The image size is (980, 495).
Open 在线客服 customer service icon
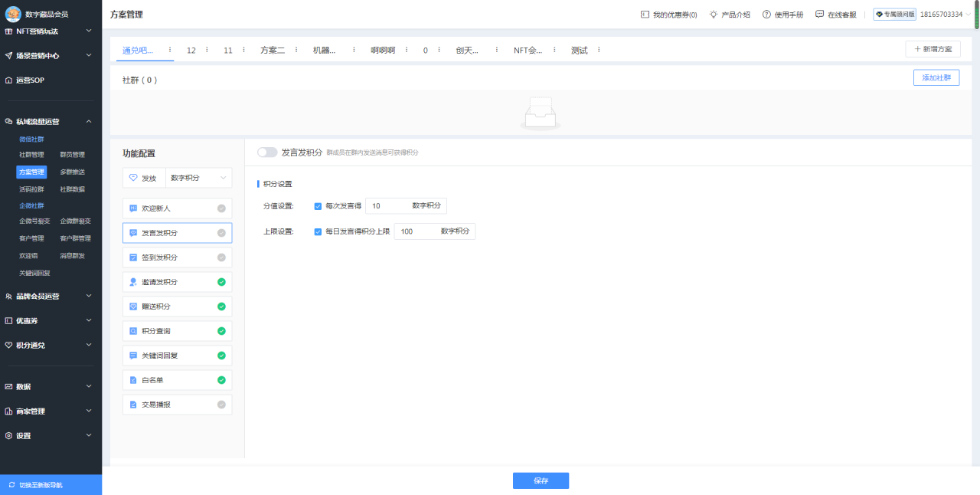819,13
